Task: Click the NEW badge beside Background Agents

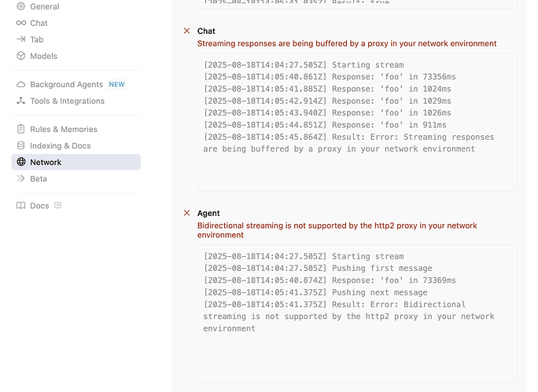Action: coord(116,84)
